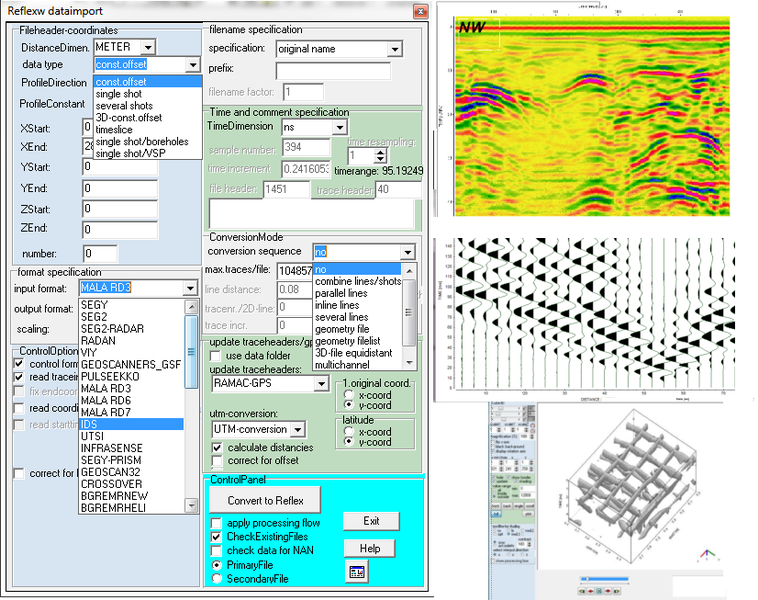Expand the filename specification dropdown
Viewport: 758px width, 600px height.
click(392, 49)
